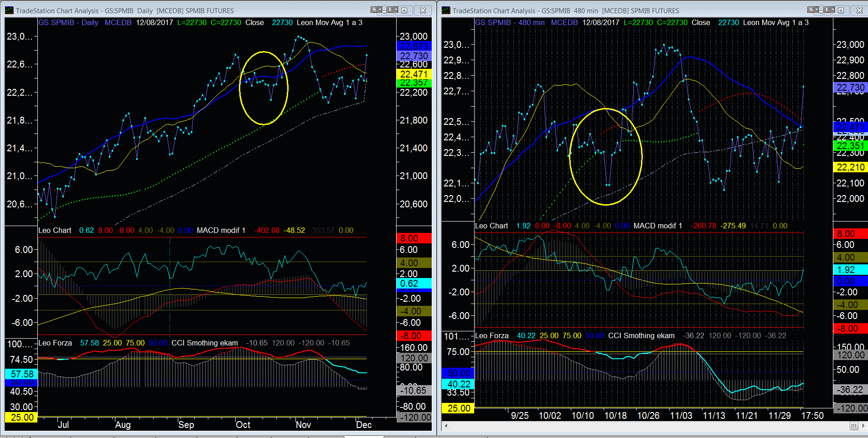This screenshot has width=868, height=438.
Task: Click the cyan 57.58 marker in Daily Leo Forza pane
Action: point(21,374)
